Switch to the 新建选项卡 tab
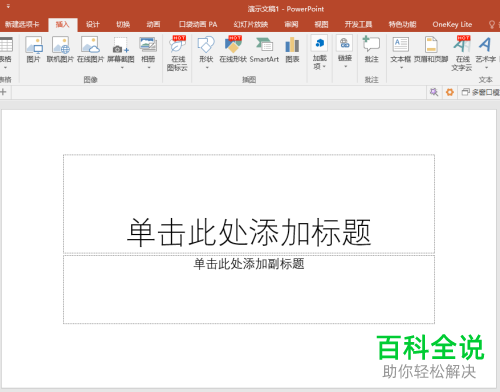500x392 pixels. click(x=22, y=24)
